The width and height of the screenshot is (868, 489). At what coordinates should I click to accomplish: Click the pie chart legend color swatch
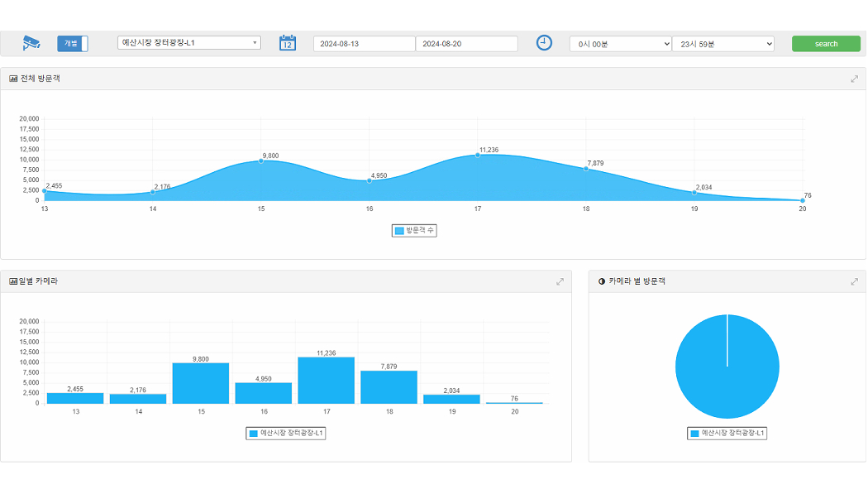point(694,433)
